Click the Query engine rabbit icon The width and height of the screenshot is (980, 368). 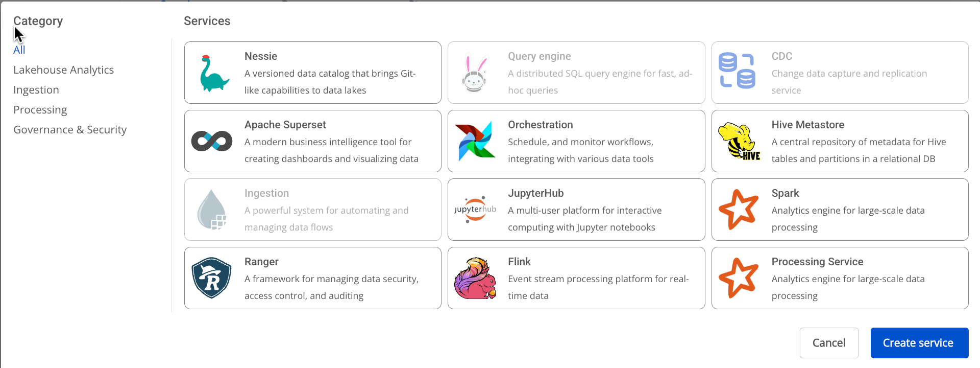tap(475, 73)
